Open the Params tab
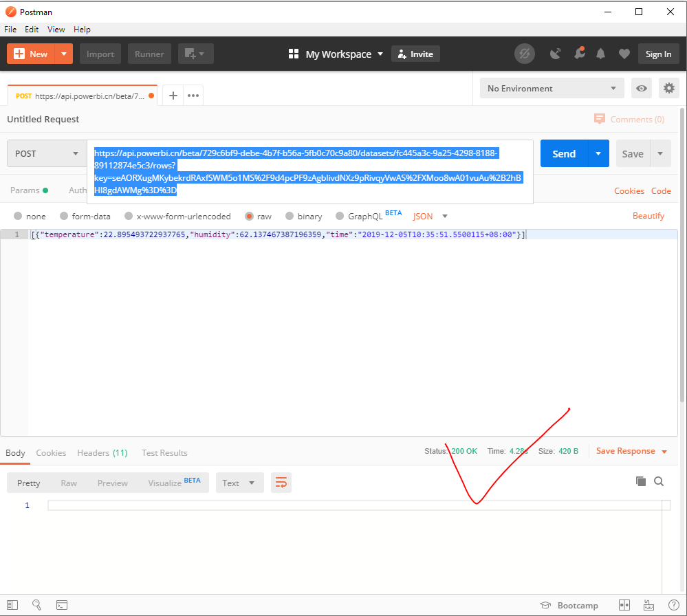This screenshot has height=616, width=687. click(x=29, y=190)
